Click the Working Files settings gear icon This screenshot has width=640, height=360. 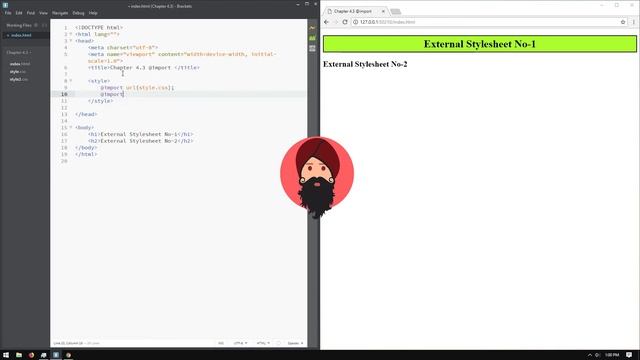(36, 25)
